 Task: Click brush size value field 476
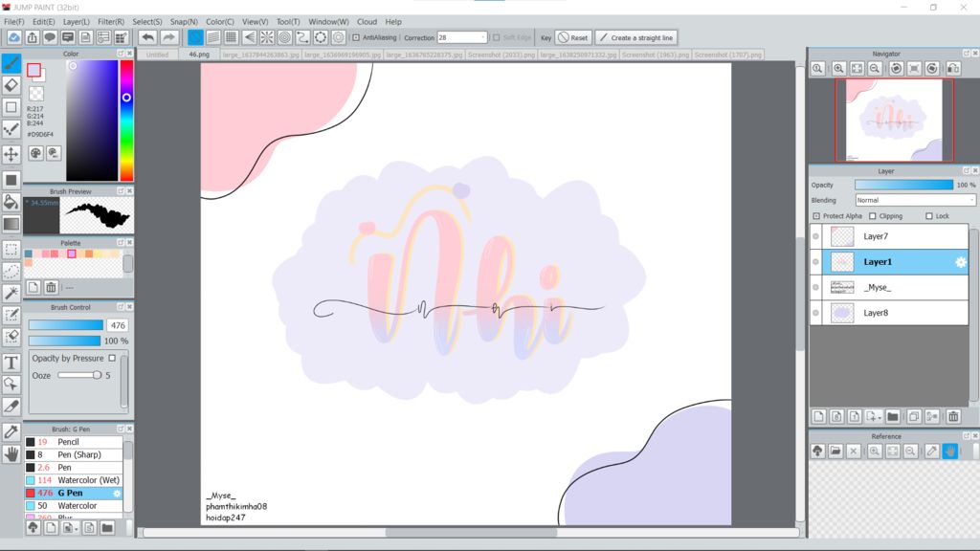click(x=118, y=325)
